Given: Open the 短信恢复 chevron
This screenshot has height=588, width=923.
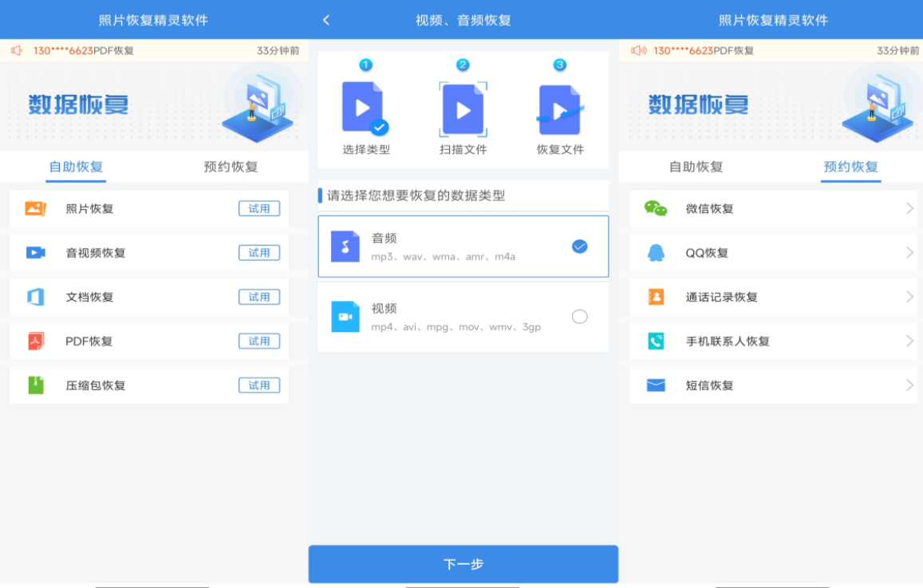Looking at the screenshot, I should [x=909, y=385].
